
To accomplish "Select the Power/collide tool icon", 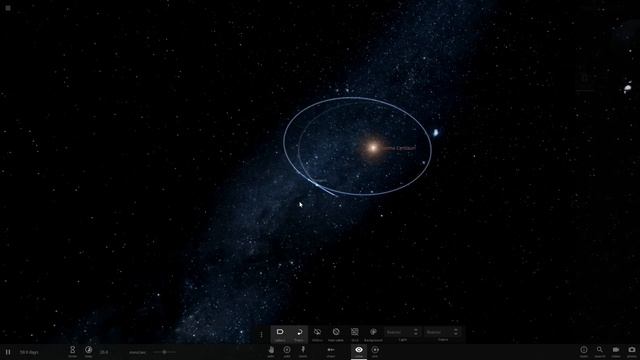I will 331,351.
